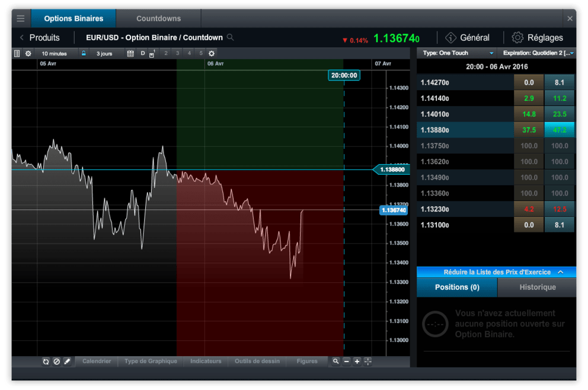588x390 pixels.
Task: Switch to layout preset 2
Action: pos(166,53)
